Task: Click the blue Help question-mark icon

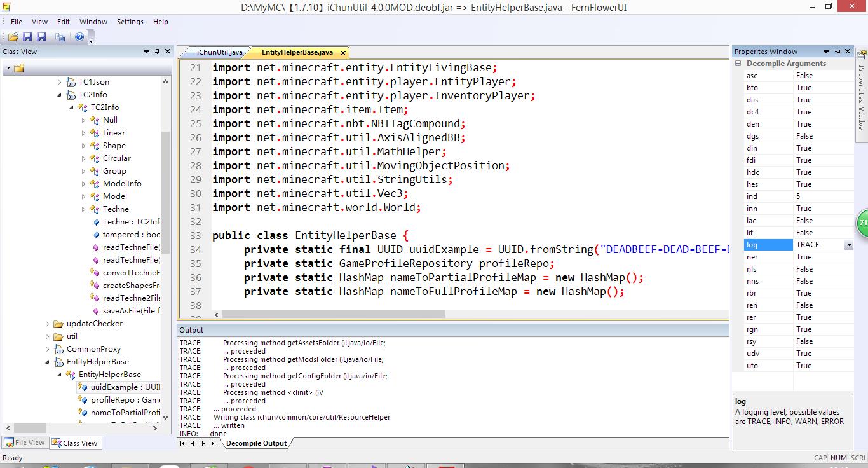Action: pos(79,38)
